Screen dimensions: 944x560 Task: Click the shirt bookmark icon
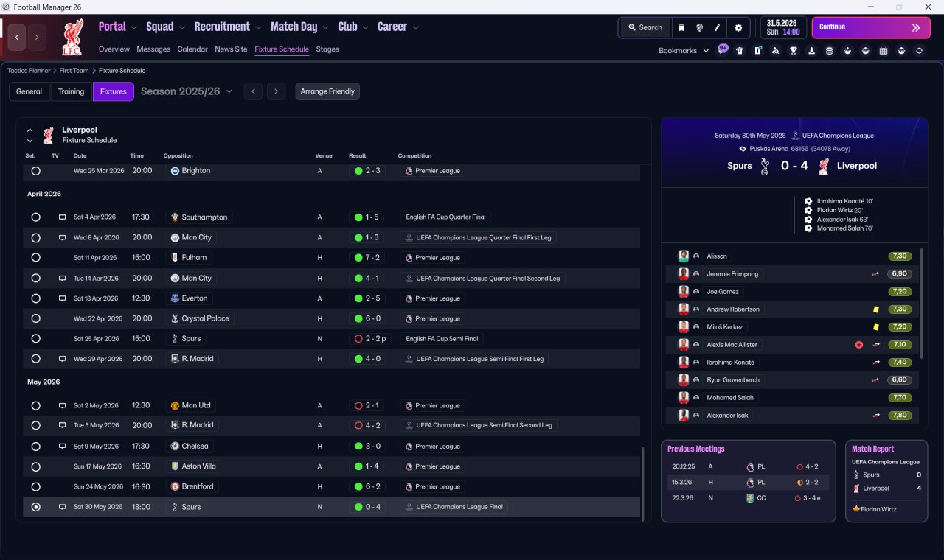click(x=740, y=51)
